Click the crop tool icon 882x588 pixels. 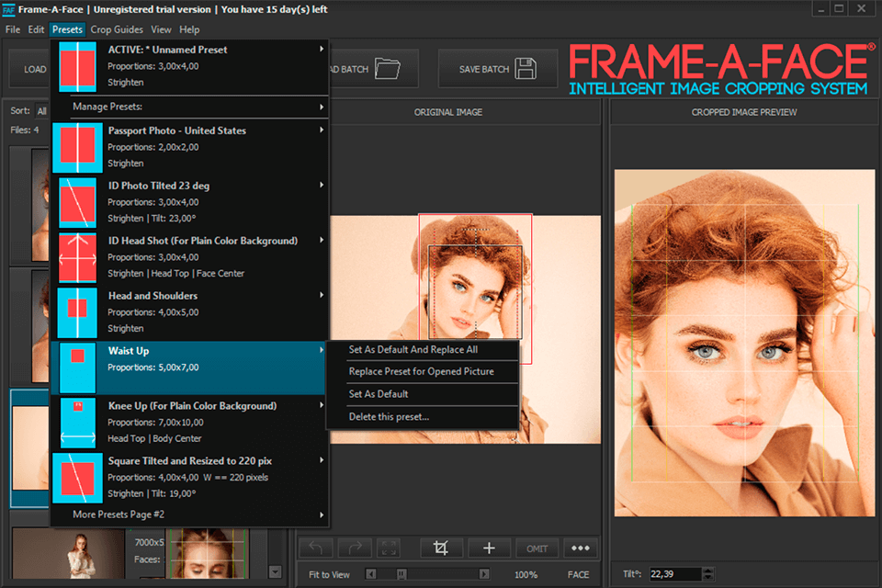(x=441, y=548)
